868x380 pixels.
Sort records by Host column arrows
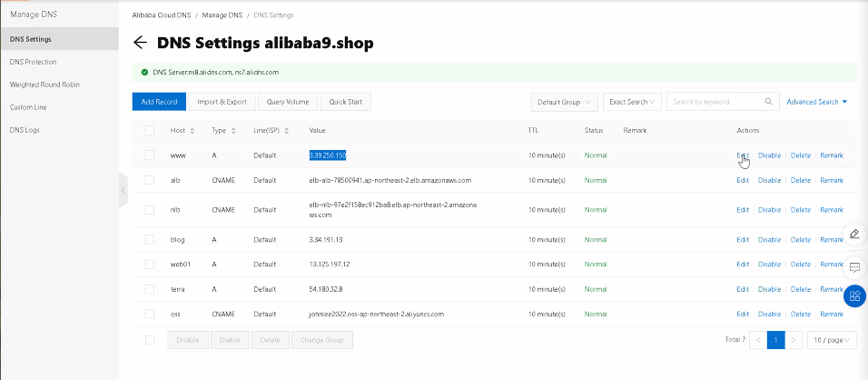click(192, 131)
